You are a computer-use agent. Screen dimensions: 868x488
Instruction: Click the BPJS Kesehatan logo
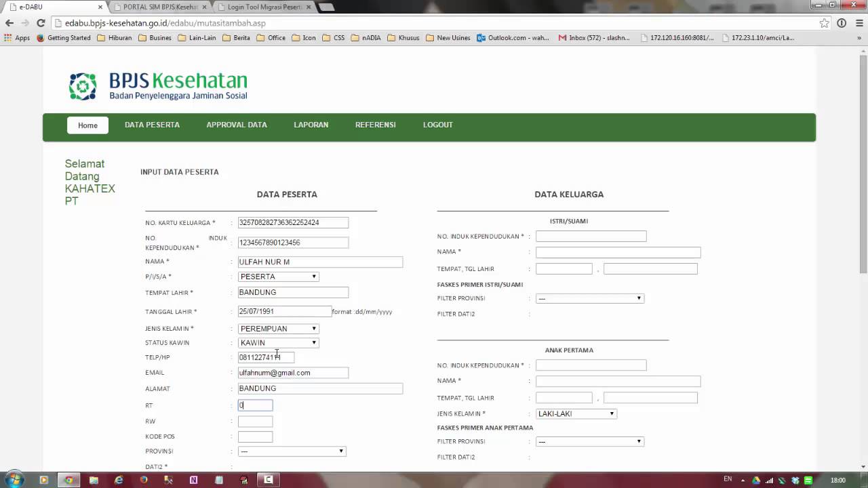click(157, 86)
